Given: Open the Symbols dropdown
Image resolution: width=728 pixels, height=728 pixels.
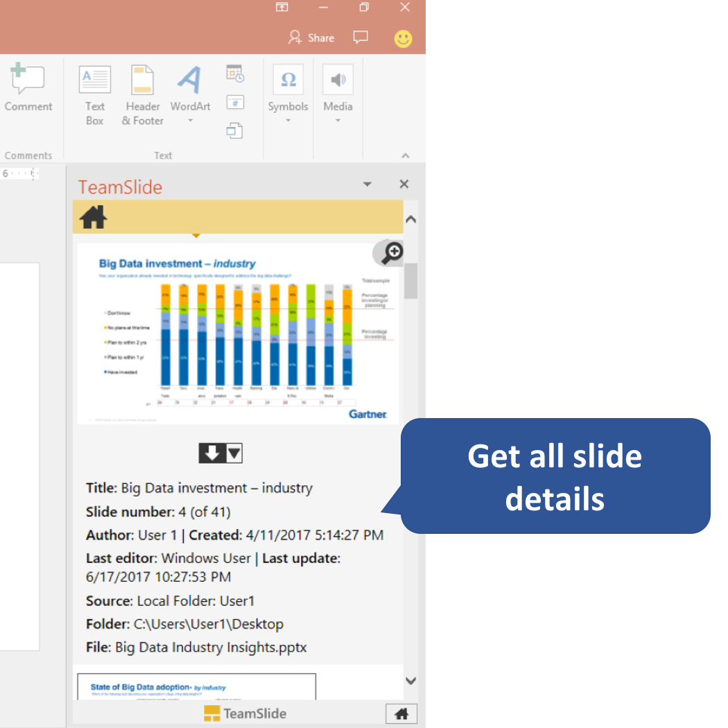Looking at the screenshot, I should [x=288, y=94].
